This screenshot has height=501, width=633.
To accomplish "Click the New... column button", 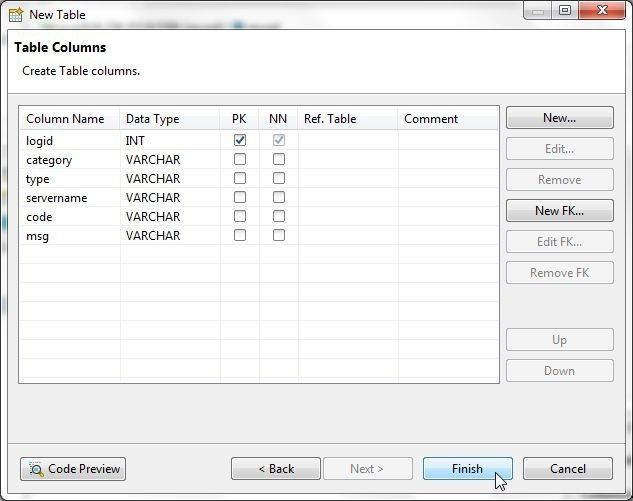I will [x=560, y=118].
